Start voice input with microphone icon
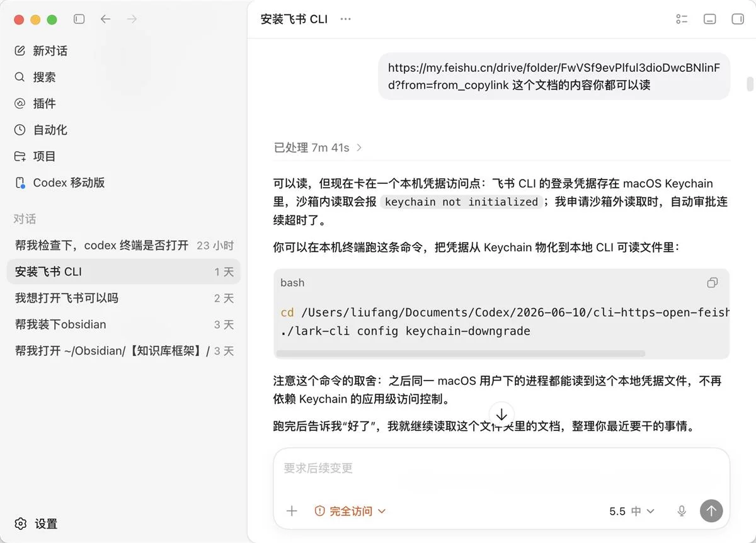The height and width of the screenshot is (543, 756). [x=682, y=511]
